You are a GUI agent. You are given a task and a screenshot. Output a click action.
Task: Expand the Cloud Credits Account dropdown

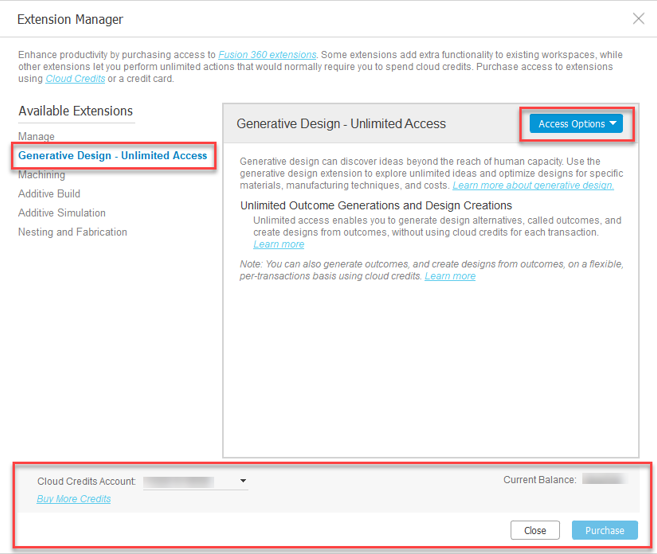click(x=196, y=482)
